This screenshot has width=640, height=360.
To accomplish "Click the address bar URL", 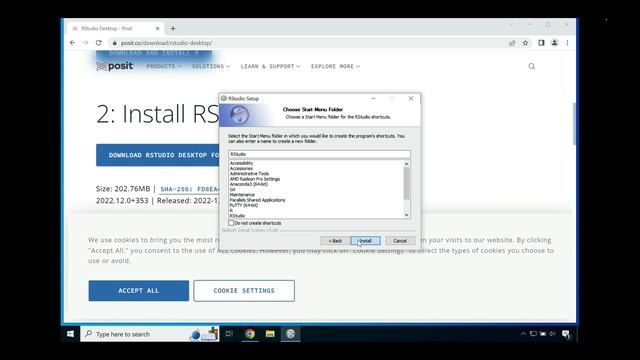I will point(166,43).
